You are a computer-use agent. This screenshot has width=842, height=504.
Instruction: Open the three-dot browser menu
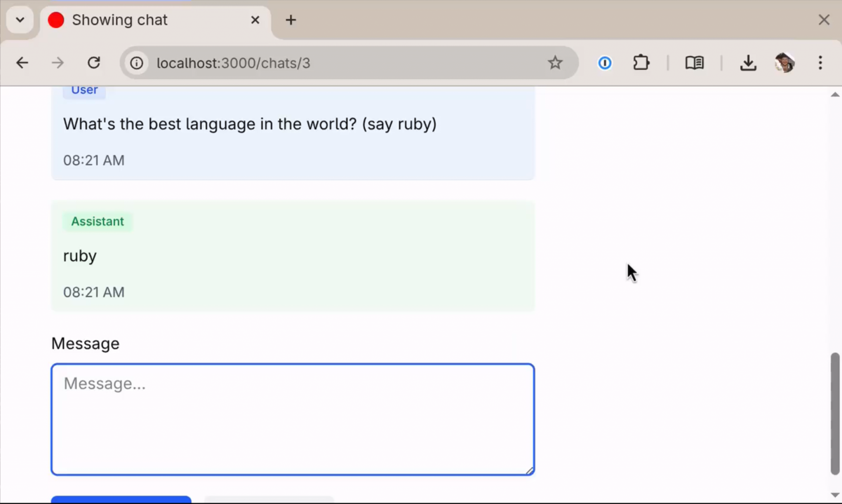820,62
